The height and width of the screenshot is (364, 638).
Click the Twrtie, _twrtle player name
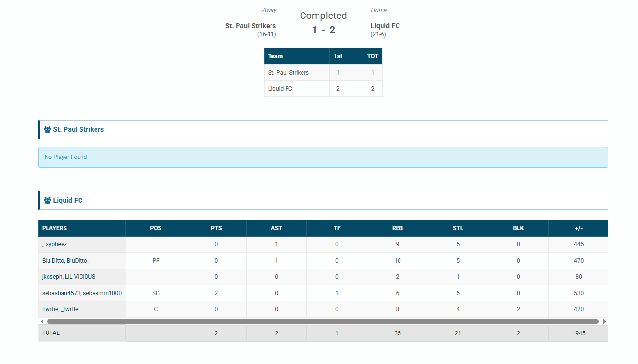click(x=60, y=309)
